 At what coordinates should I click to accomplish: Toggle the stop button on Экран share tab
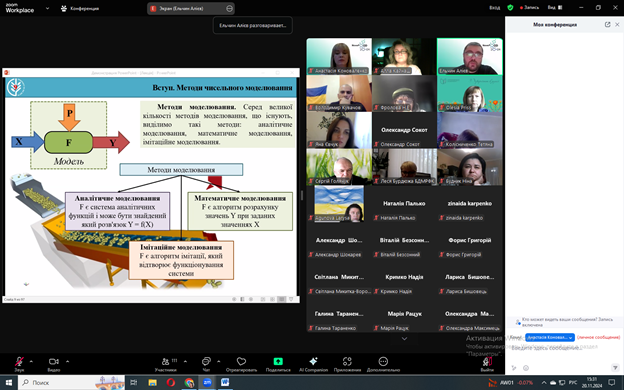[229, 8]
